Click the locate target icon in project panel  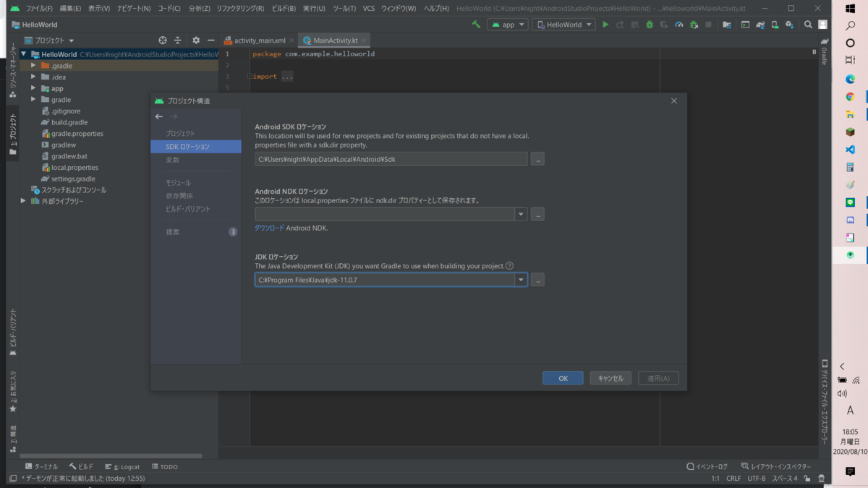click(x=163, y=40)
